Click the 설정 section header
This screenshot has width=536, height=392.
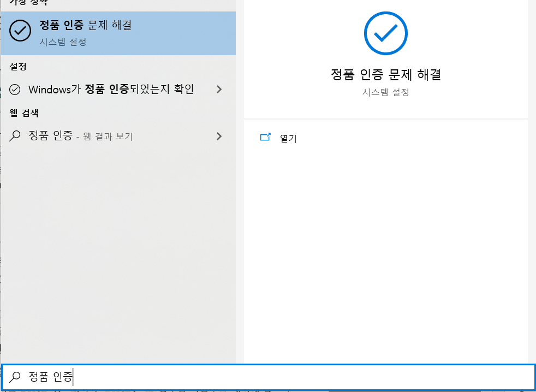18,67
